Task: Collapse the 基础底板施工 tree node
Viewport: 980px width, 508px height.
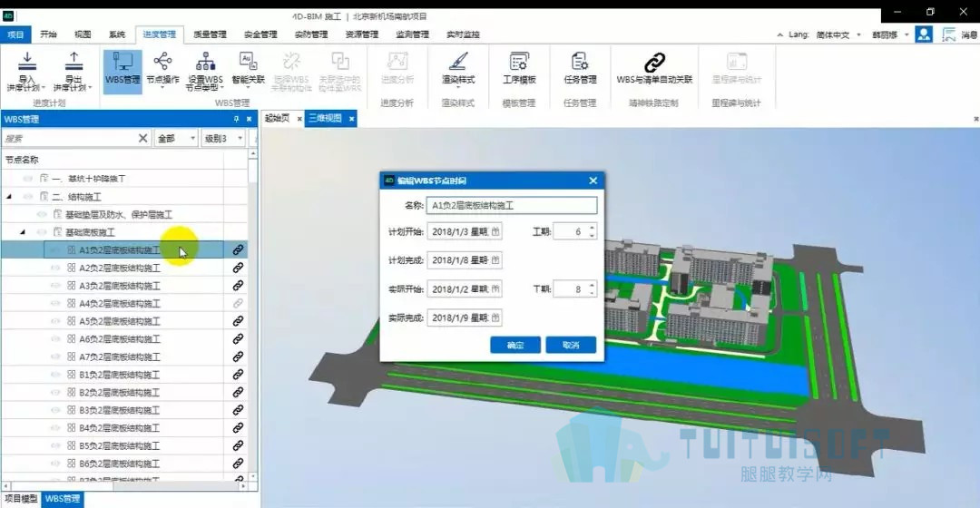Action: (23, 232)
